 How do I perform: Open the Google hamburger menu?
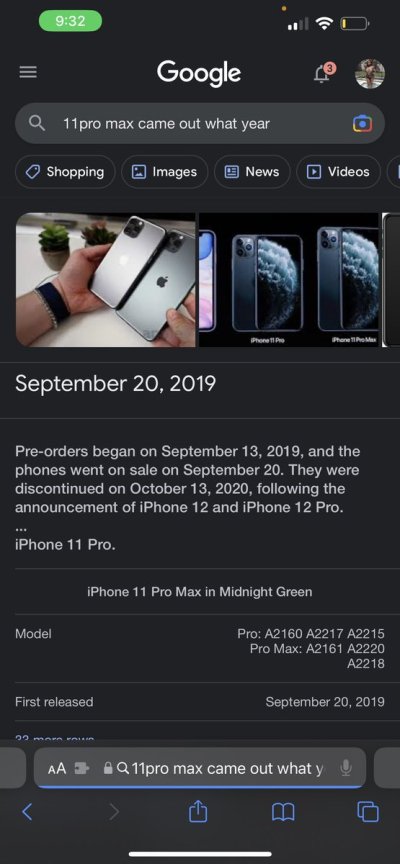pos(28,73)
